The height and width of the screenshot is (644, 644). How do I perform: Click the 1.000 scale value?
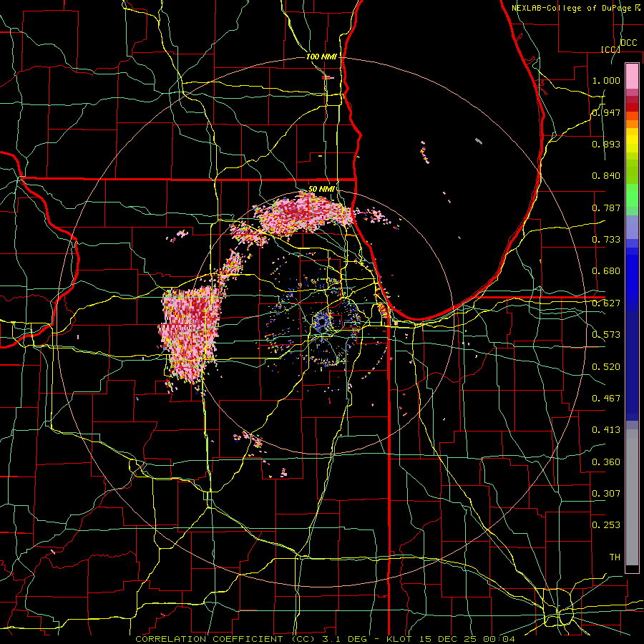click(606, 80)
